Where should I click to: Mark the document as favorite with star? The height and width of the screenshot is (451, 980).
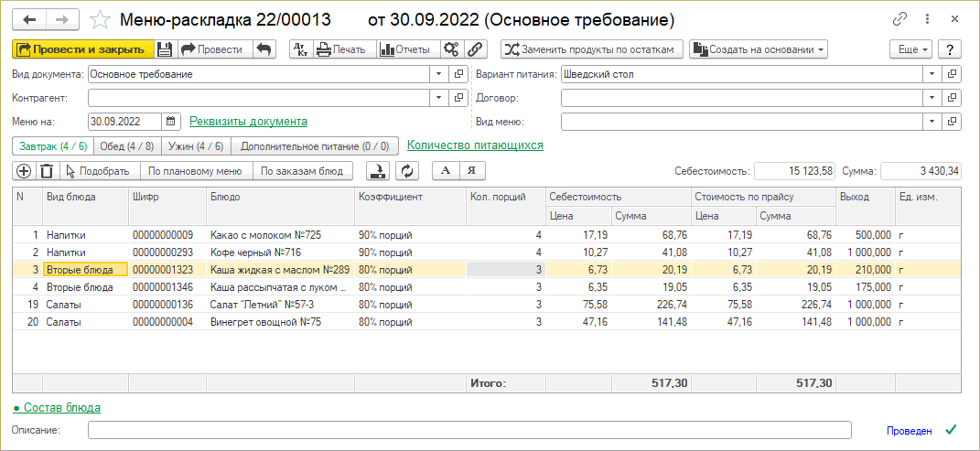coord(102,19)
